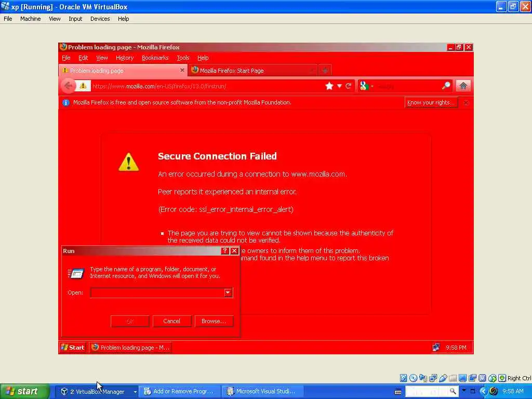This screenshot has width=532, height=399.
Task: Close the Run dialog with X
Action: pyautogui.click(x=234, y=251)
